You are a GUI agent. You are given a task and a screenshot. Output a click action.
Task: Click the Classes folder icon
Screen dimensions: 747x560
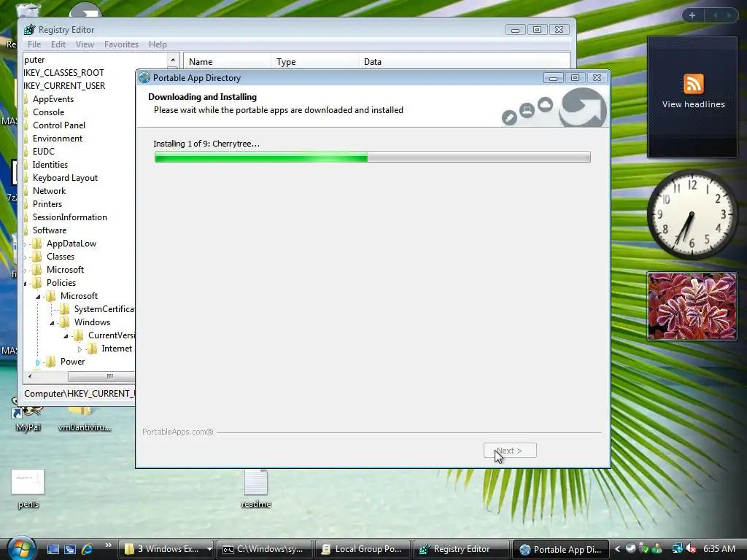[x=37, y=257]
